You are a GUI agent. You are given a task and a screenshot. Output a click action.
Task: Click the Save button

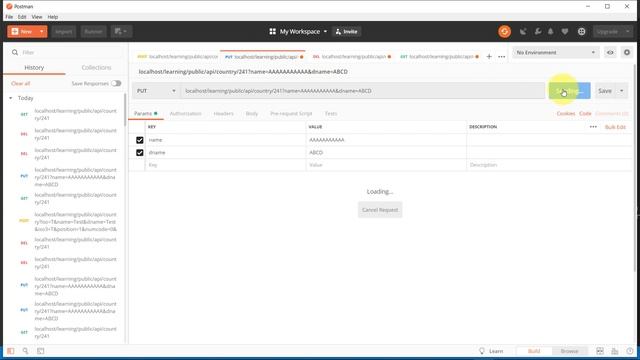605,91
